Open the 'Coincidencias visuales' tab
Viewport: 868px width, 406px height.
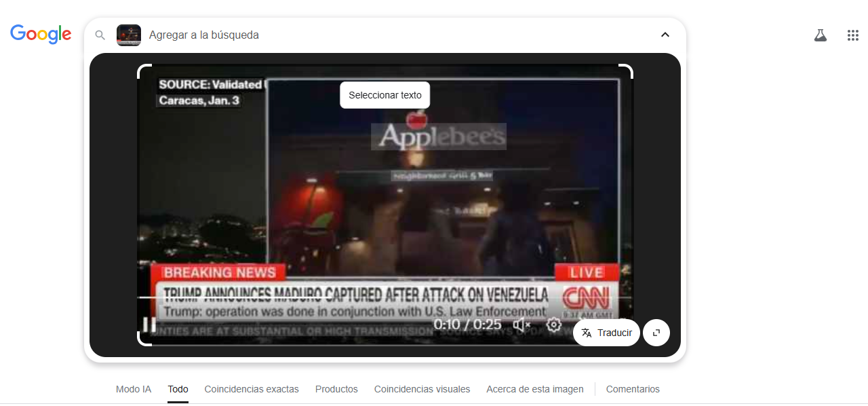(x=422, y=389)
